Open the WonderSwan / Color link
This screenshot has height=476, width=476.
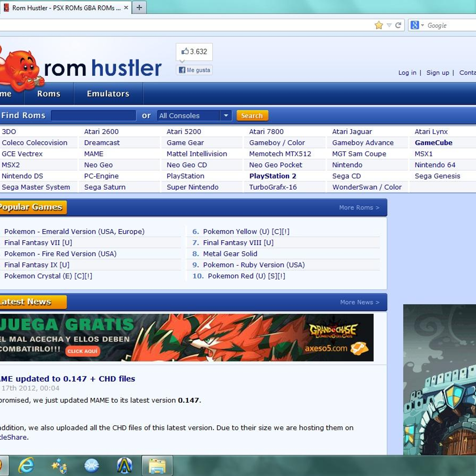[x=367, y=187]
